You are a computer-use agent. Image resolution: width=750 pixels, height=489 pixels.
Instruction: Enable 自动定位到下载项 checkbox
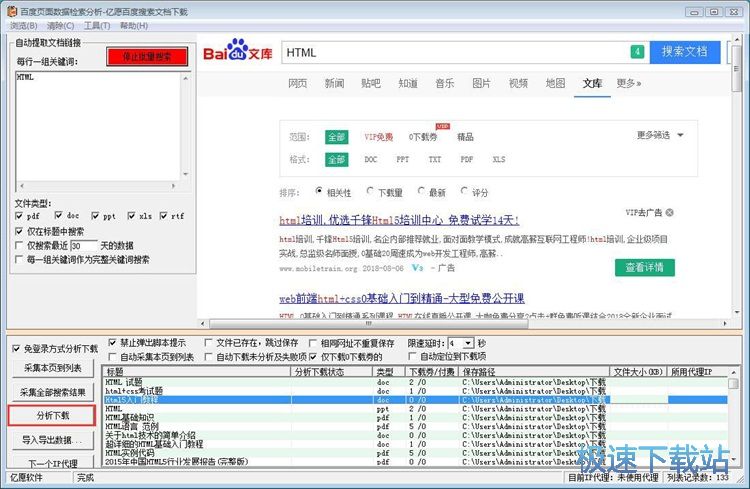click(x=412, y=356)
